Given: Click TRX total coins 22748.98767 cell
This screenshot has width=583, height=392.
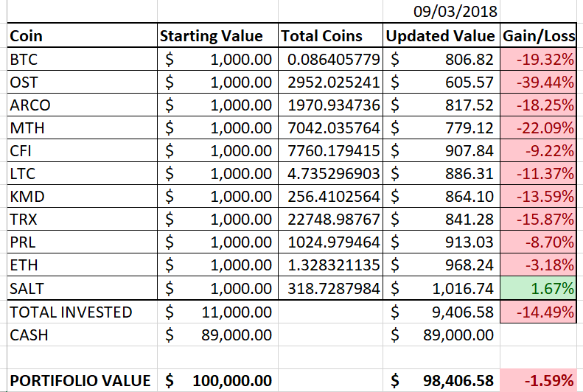Looking at the screenshot, I should tap(330, 220).
